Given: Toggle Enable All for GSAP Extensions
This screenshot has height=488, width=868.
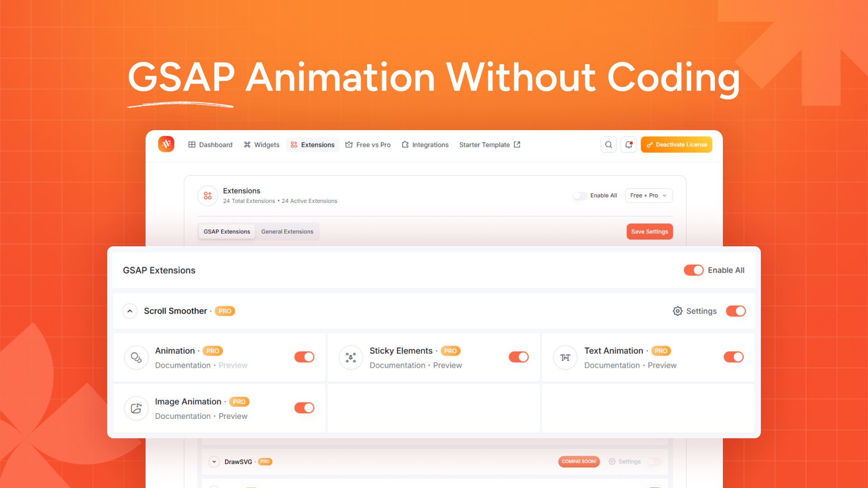Looking at the screenshot, I should coord(693,270).
